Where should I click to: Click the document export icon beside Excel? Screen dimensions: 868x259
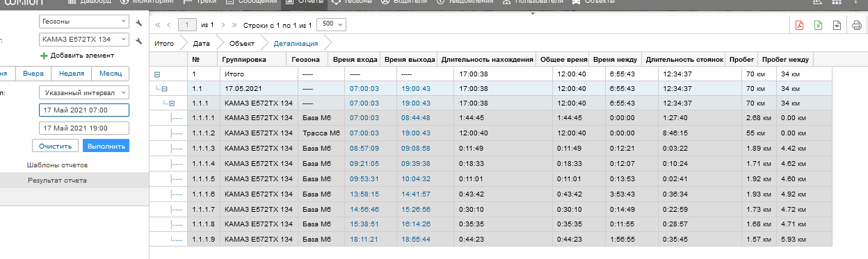point(837,25)
